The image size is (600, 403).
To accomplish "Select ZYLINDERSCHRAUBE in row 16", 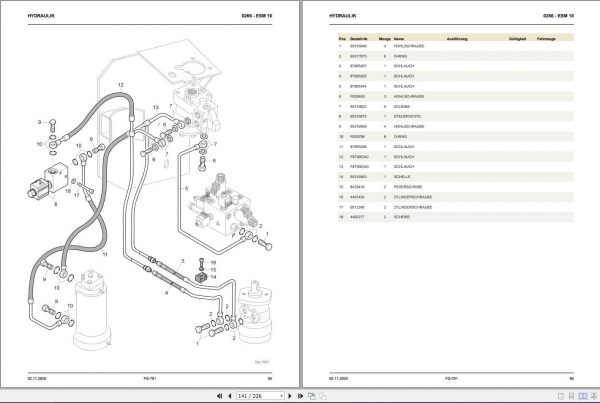I will [413, 197].
